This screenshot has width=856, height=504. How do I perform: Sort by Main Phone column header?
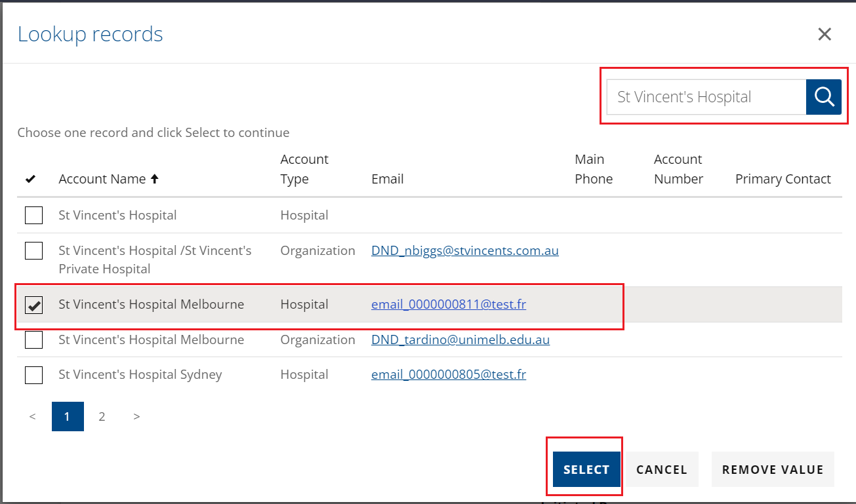(594, 169)
